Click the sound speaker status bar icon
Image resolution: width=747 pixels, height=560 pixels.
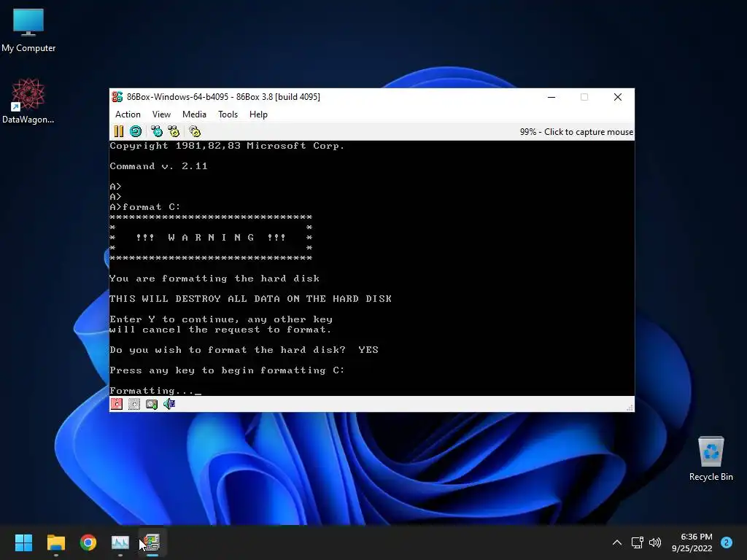[x=169, y=404]
